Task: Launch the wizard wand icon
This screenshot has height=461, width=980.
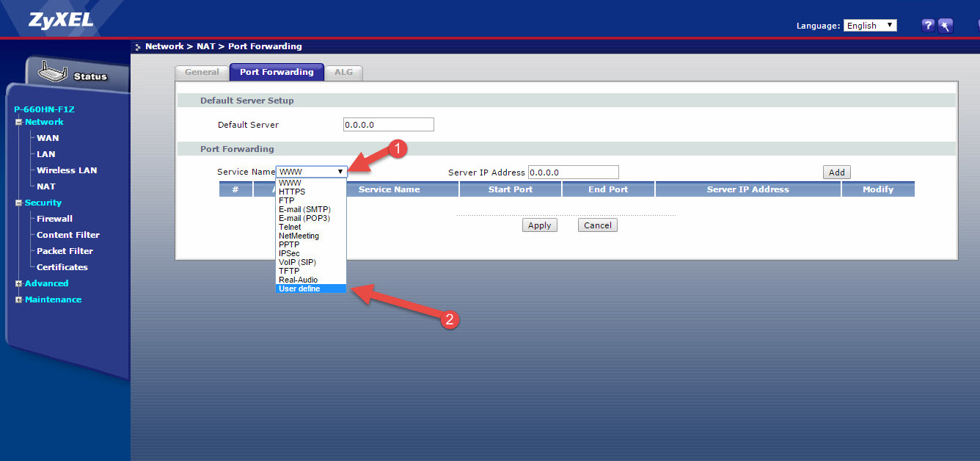Action: coord(946,25)
